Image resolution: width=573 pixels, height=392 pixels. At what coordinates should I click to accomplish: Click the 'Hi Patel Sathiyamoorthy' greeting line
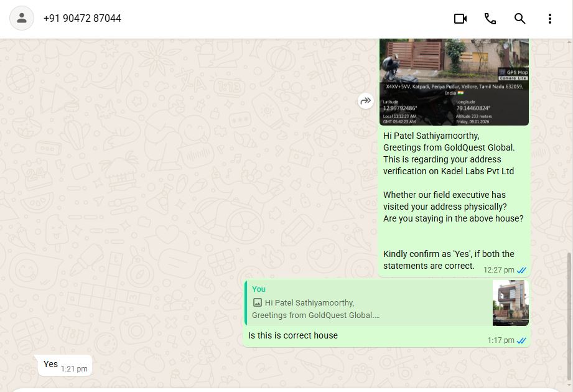pos(431,136)
